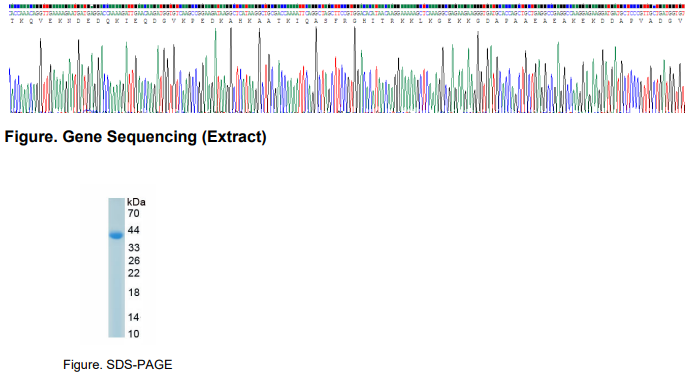Click the bottom of the gel lane
This screenshot has height=378, width=694.
[x=116, y=333]
